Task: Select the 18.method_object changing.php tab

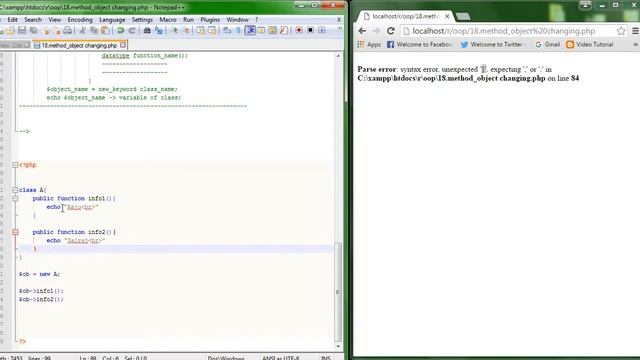Action: [x=79, y=45]
